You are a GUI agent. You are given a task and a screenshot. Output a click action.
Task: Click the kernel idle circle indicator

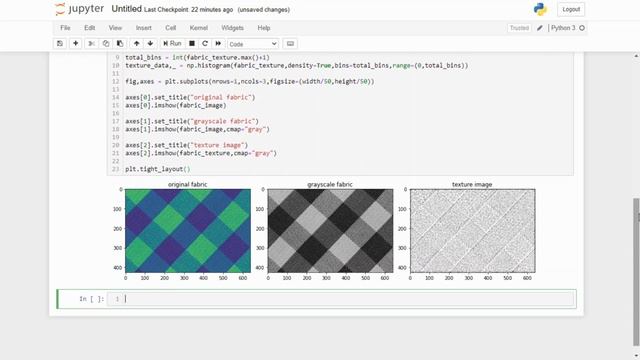click(582, 28)
